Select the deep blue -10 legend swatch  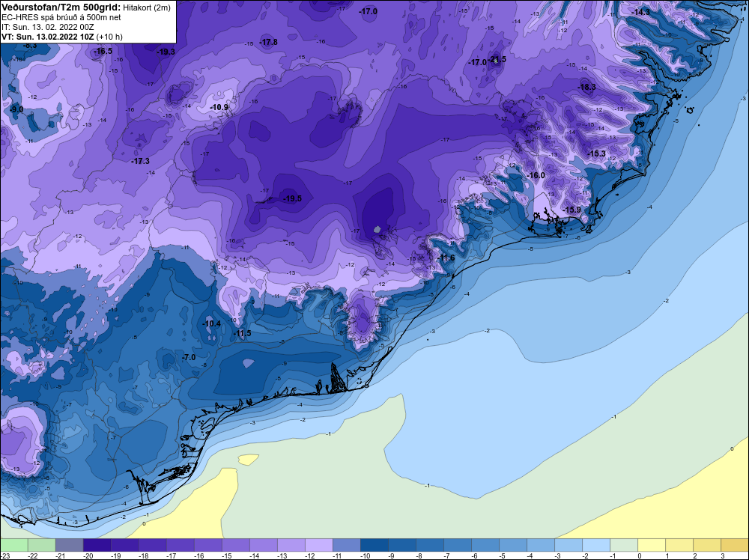(x=374, y=545)
